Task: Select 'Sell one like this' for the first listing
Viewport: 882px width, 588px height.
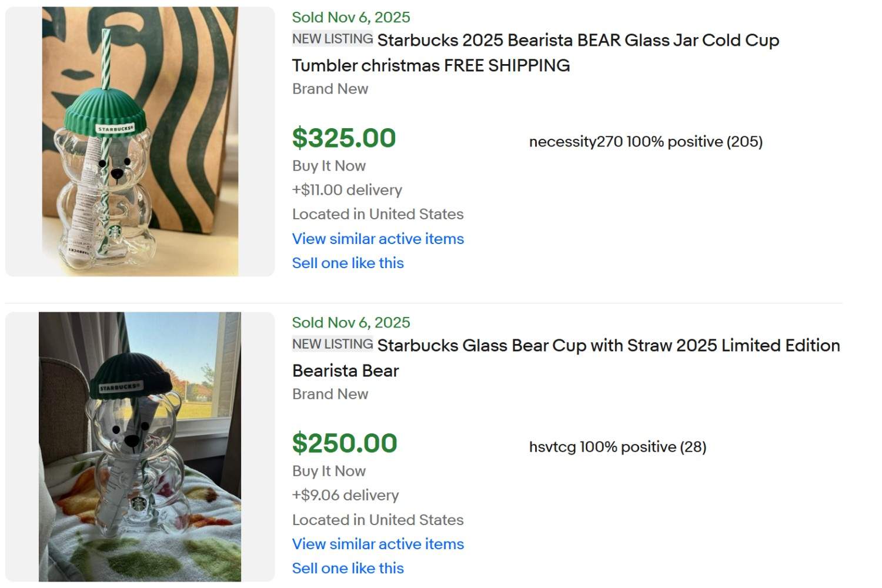Action: [x=348, y=263]
